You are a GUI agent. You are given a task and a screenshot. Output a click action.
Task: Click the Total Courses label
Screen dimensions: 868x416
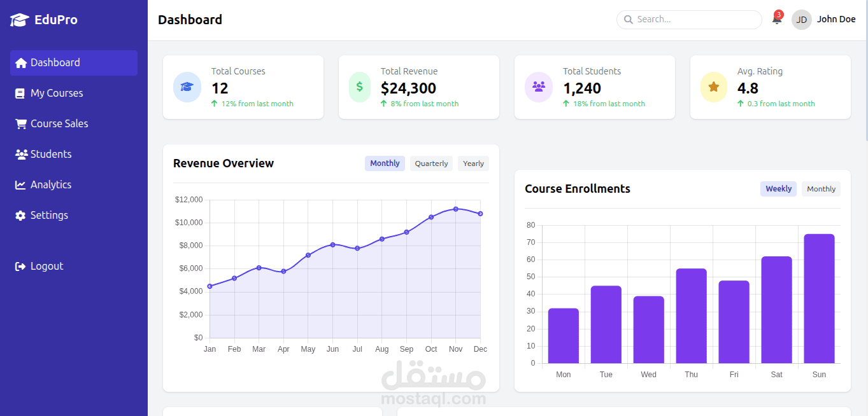pos(238,71)
